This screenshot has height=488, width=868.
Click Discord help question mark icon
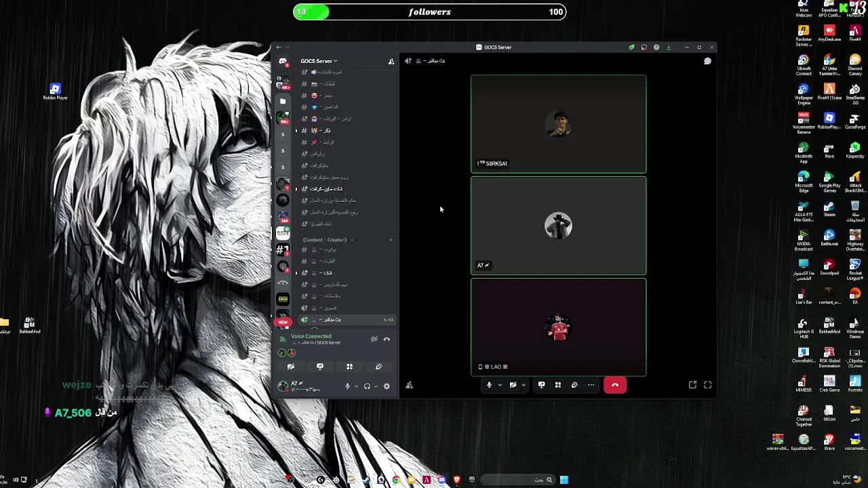click(656, 47)
